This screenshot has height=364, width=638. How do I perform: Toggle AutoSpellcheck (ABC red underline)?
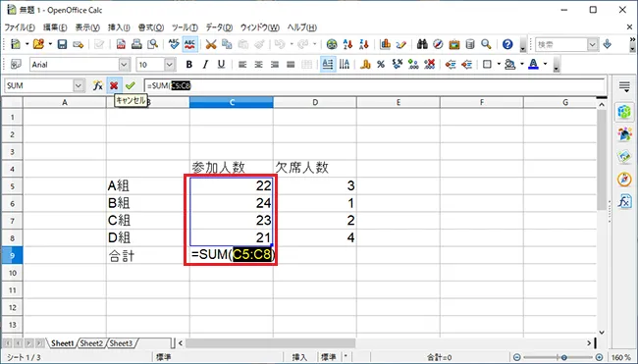(190, 44)
